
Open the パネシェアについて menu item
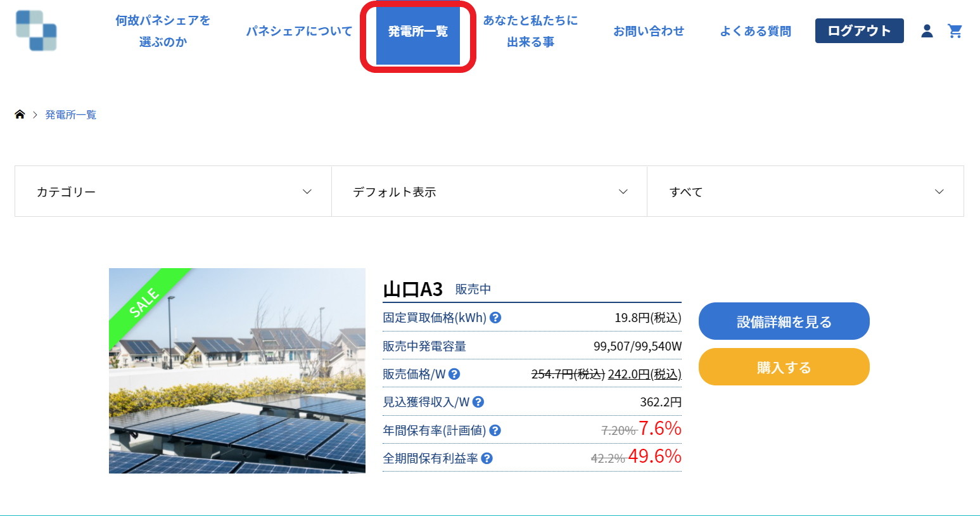coord(299,31)
